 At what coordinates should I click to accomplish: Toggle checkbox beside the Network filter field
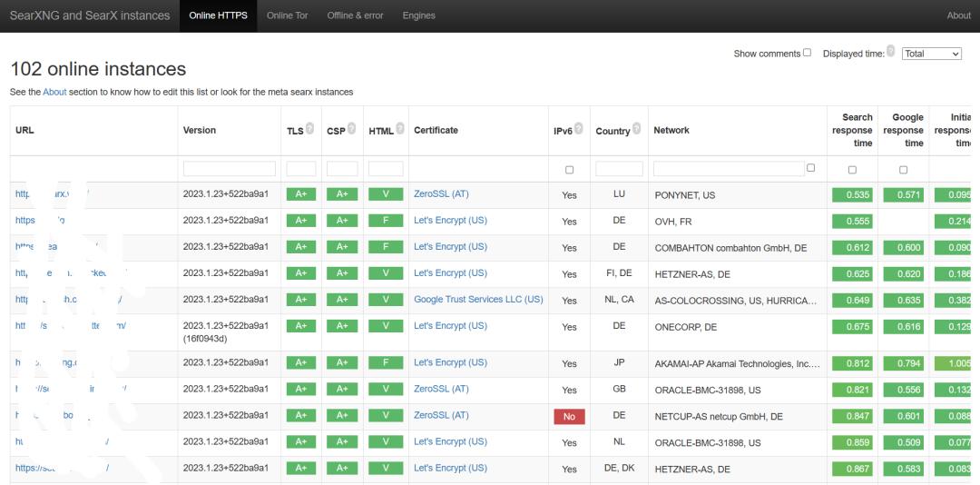810,168
